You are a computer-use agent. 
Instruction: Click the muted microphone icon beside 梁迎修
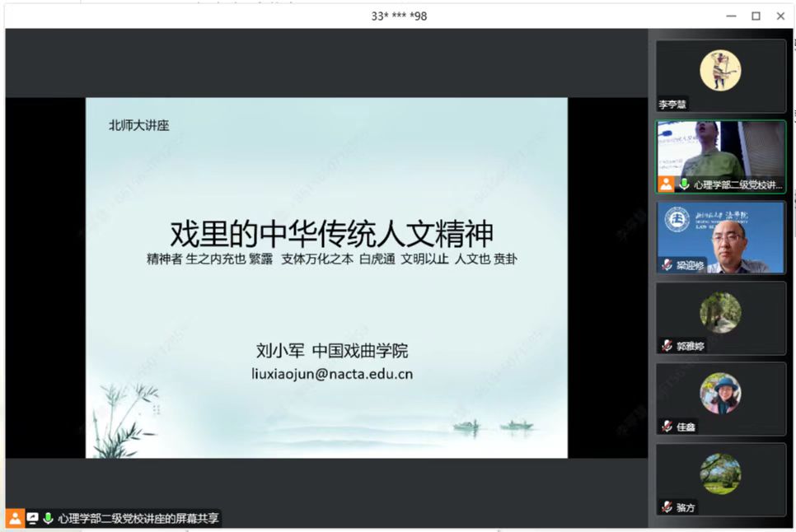coord(667,265)
